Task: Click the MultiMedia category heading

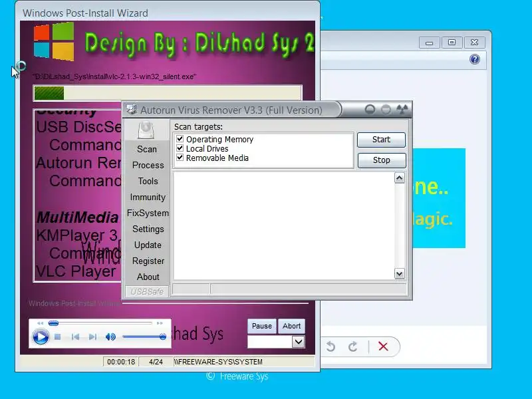Action: [x=77, y=217]
